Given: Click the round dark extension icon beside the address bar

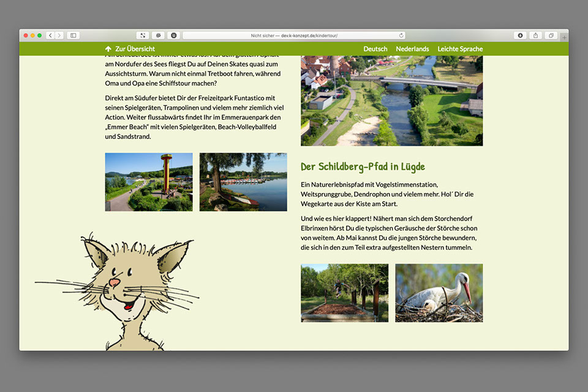Looking at the screenshot, I should [173, 36].
